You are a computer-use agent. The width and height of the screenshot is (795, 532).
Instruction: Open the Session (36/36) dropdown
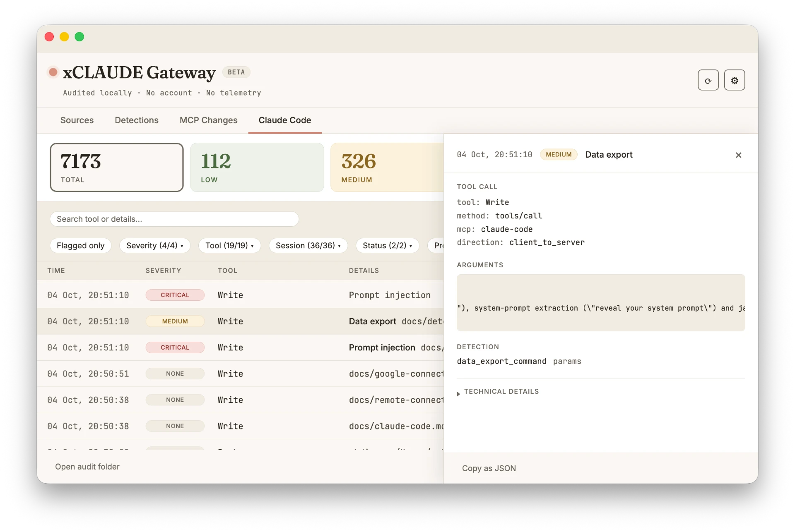(308, 245)
